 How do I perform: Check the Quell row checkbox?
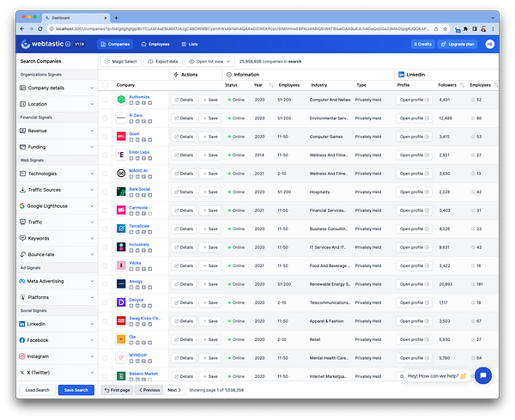[105, 137]
